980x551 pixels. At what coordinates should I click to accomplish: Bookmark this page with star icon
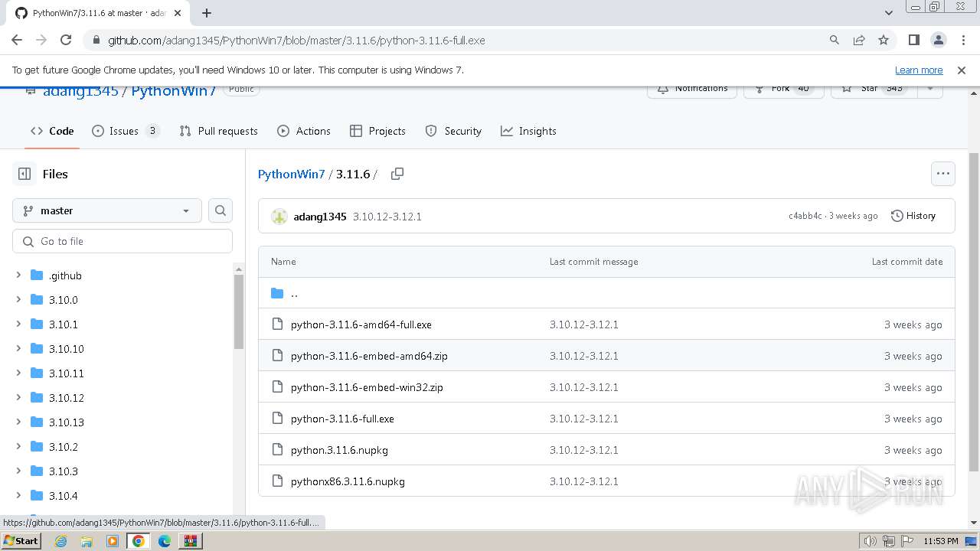(x=884, y=40)
